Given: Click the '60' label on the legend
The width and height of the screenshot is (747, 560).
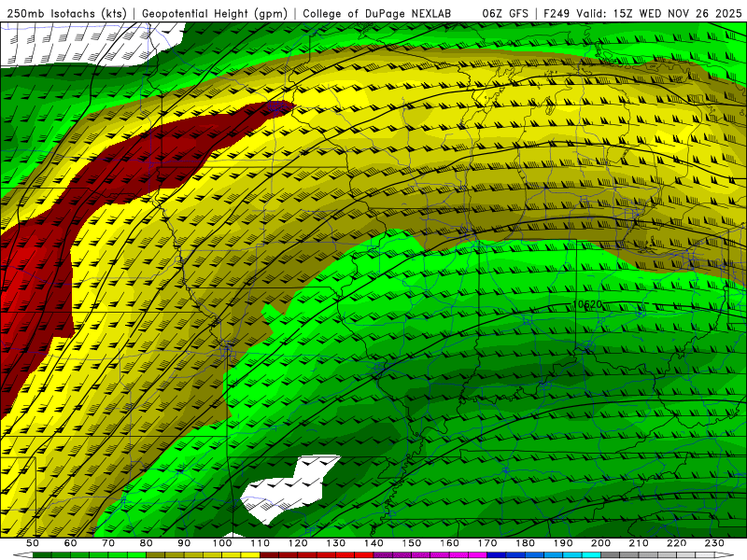Looking at the screenshot, I should tap(70, 543).
